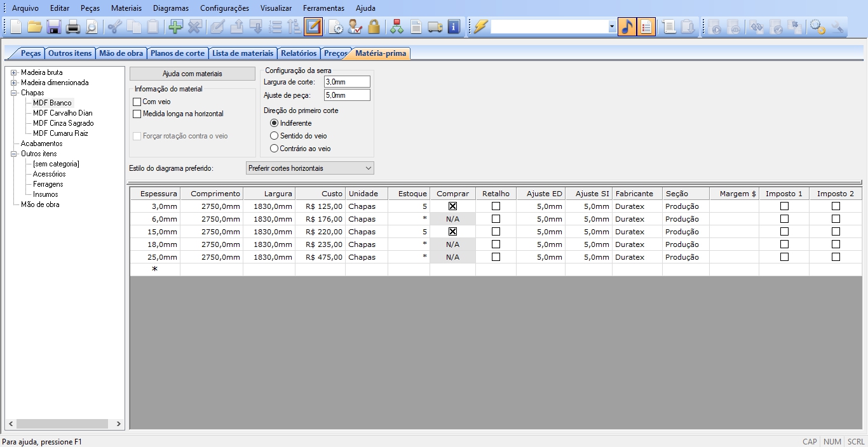Click the Ajuda com materiais button
The image size is (868, 447).
[x=193, y=74]
